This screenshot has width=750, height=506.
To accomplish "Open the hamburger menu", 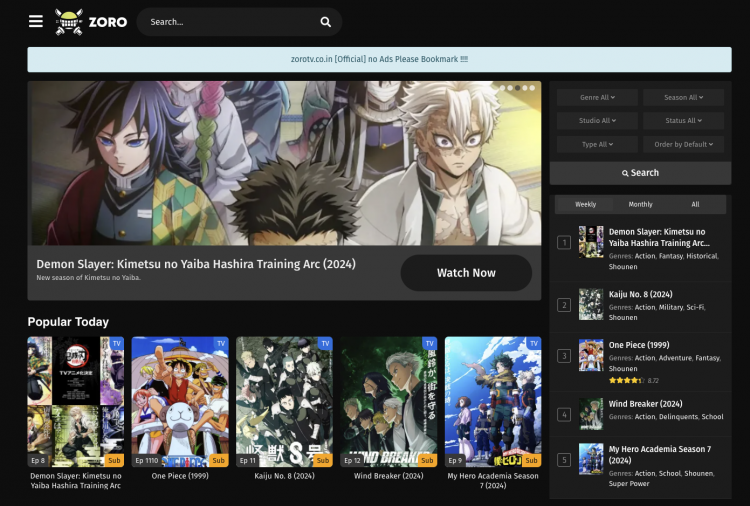I will coord(36,22).
